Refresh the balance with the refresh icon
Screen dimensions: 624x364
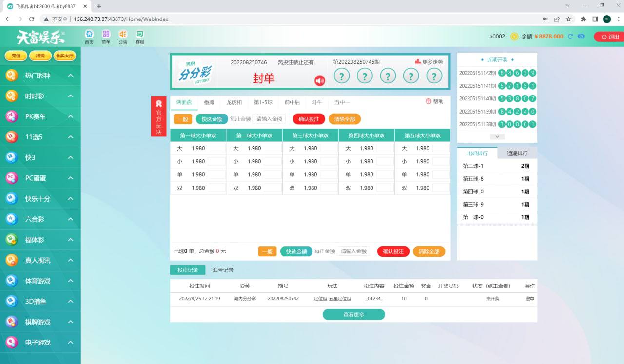click(570, 37)
